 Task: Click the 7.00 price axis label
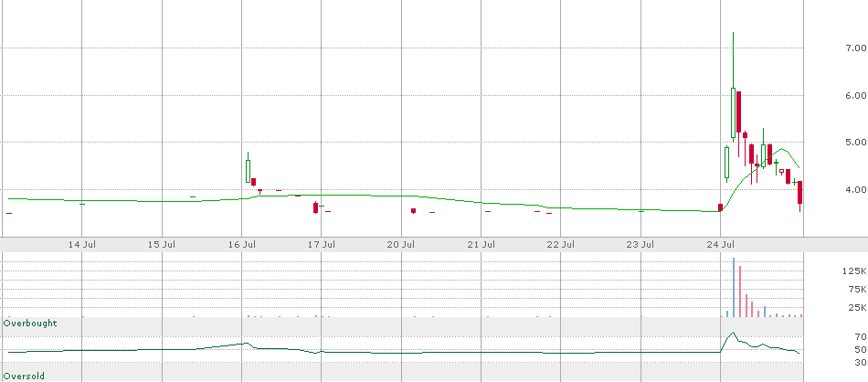[856, 48]
